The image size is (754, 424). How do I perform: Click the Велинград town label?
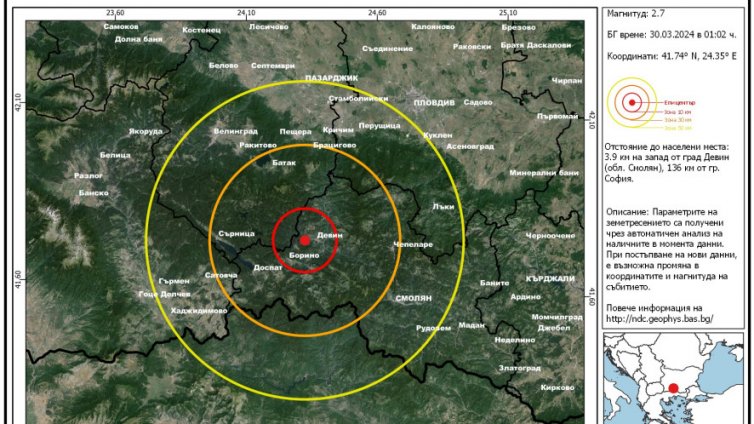235,131
